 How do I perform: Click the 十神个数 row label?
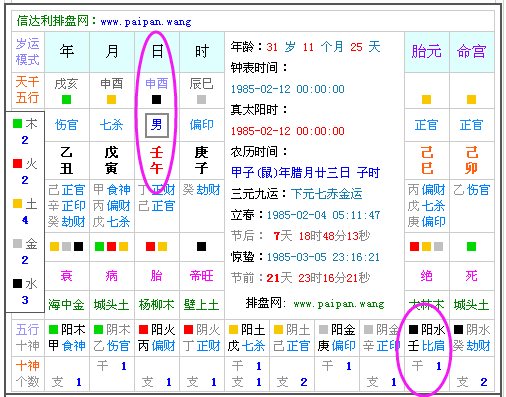[x=28, y=374]
